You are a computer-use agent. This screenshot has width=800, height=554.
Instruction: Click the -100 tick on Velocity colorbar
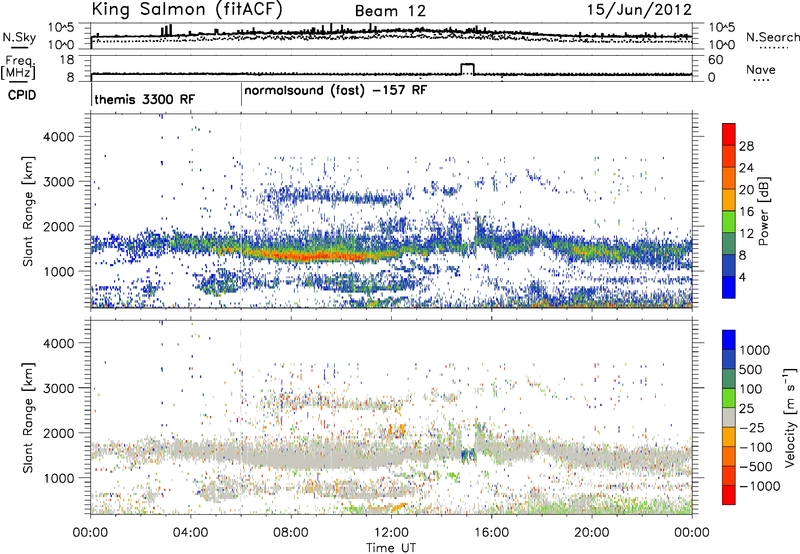point(756,447)
